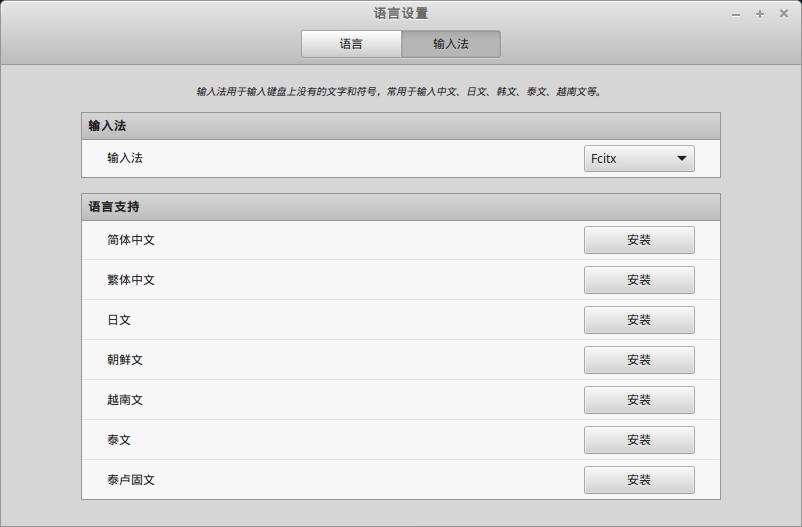Click the 语言设置 window title

(x=401, y=14)
